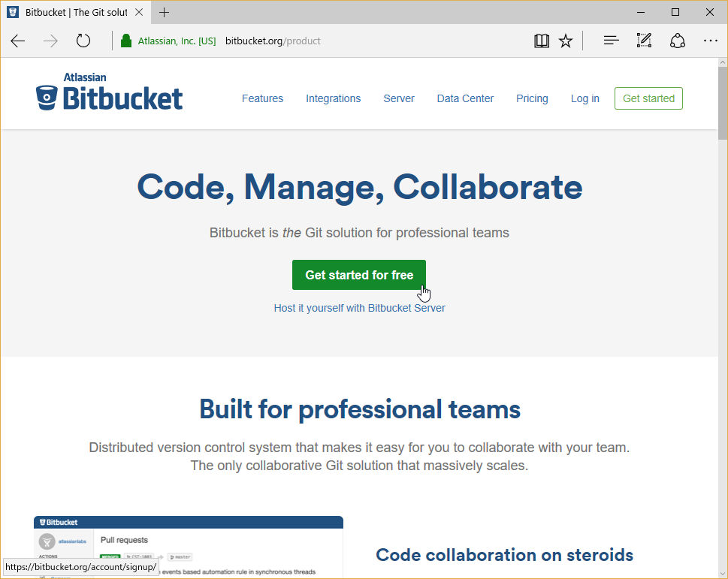Image resolution: width=728 pixels, height=579 pixels.
Task: Open the Share icon in toolbar
Action: (x=678, y=41)
